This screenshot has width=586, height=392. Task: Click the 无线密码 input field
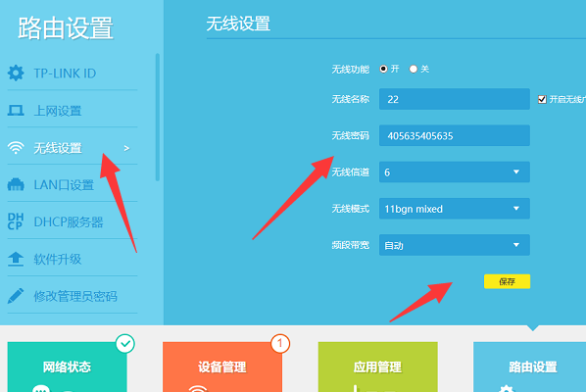coord(455,135)
